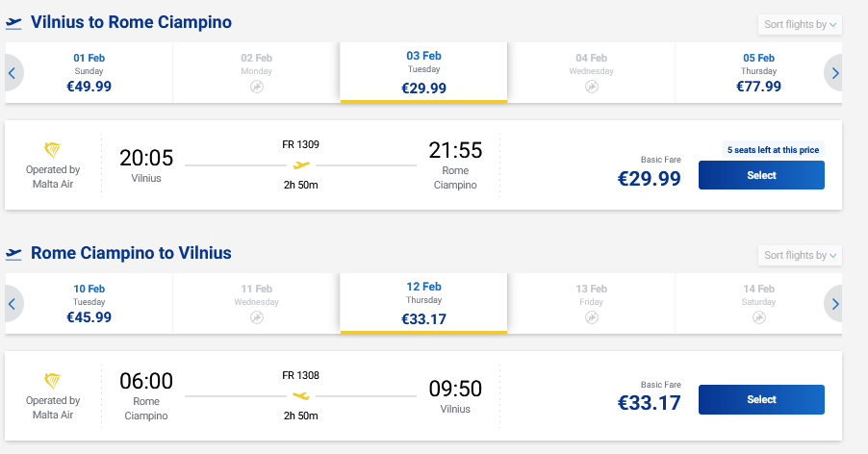
Task: Select the €33.17 Rome to Vilnius flight
Action: pos(760,399)
